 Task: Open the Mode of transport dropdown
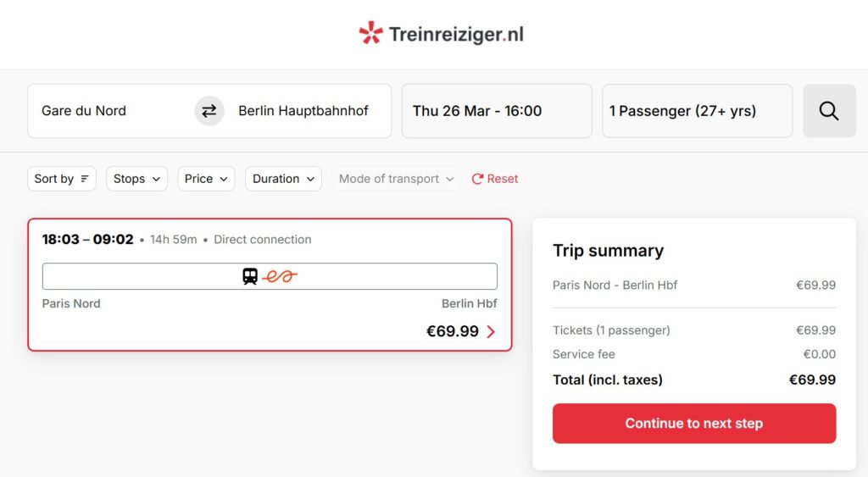(396, 179)
